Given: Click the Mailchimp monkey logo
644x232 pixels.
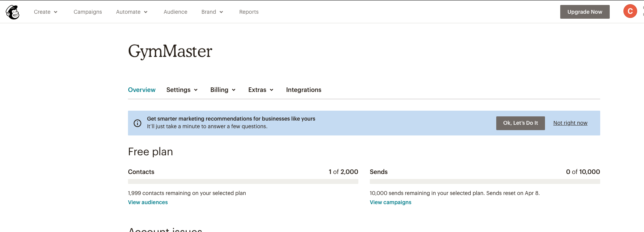Looking at the screenshot, I should [x=13, y=12].
